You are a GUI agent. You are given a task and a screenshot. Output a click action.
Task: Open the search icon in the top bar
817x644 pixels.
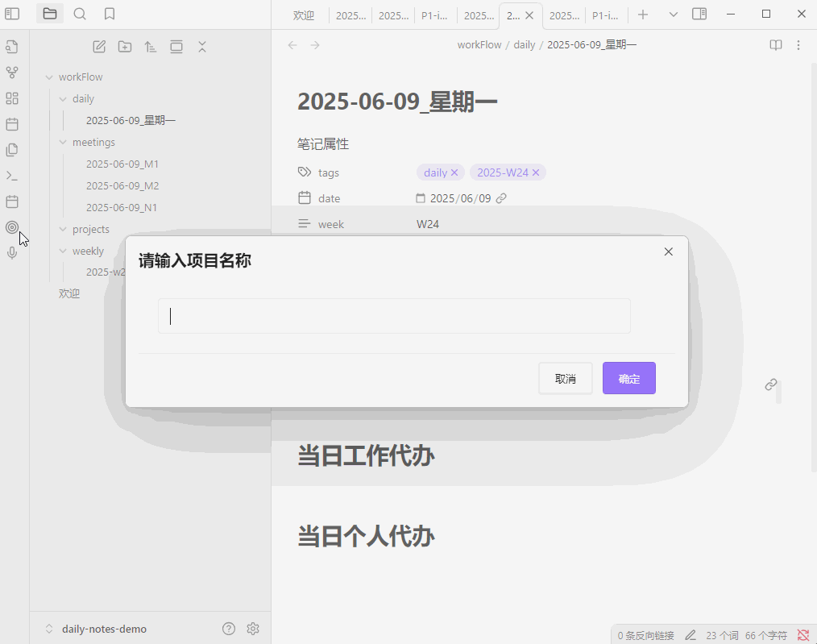point(79,14)
